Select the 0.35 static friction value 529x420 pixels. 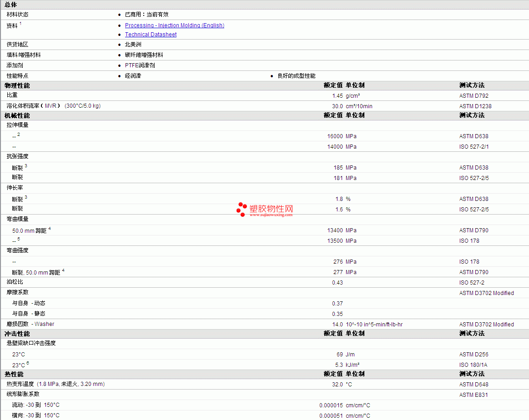click(338, 314)
